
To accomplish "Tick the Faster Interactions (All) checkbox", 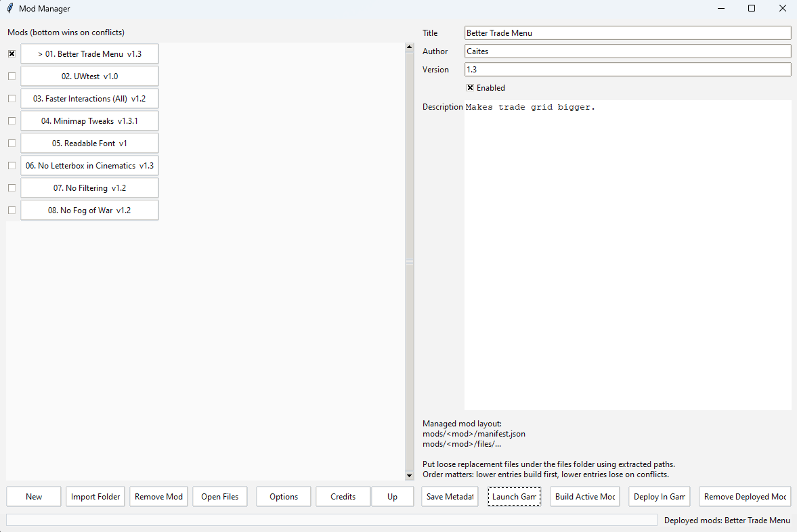I will click(12, 99).
